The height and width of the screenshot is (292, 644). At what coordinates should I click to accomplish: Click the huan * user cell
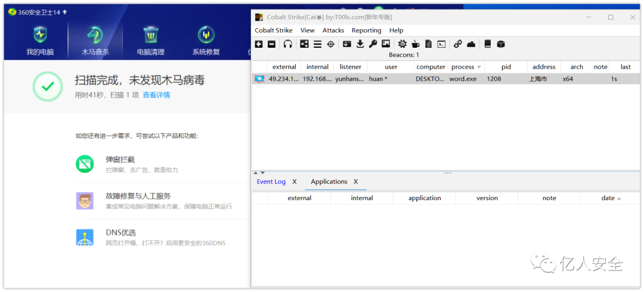[391, 79]
